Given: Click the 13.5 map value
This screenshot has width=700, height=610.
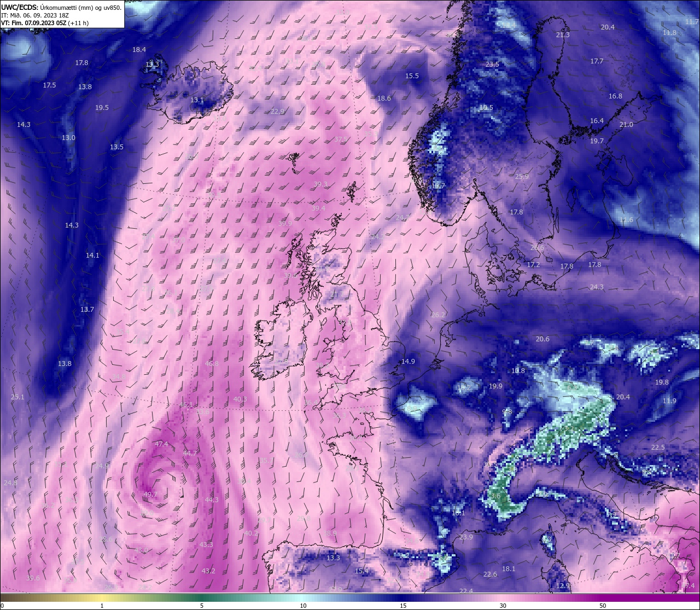Looking at the screenshot, I should [x=116, y=147].
